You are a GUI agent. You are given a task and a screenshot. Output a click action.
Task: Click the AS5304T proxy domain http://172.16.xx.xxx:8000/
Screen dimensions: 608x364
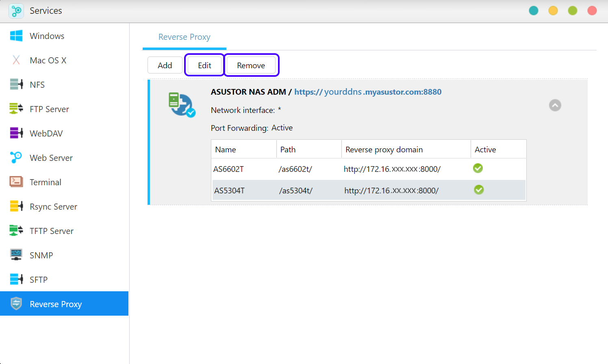(x=392, y=191)
